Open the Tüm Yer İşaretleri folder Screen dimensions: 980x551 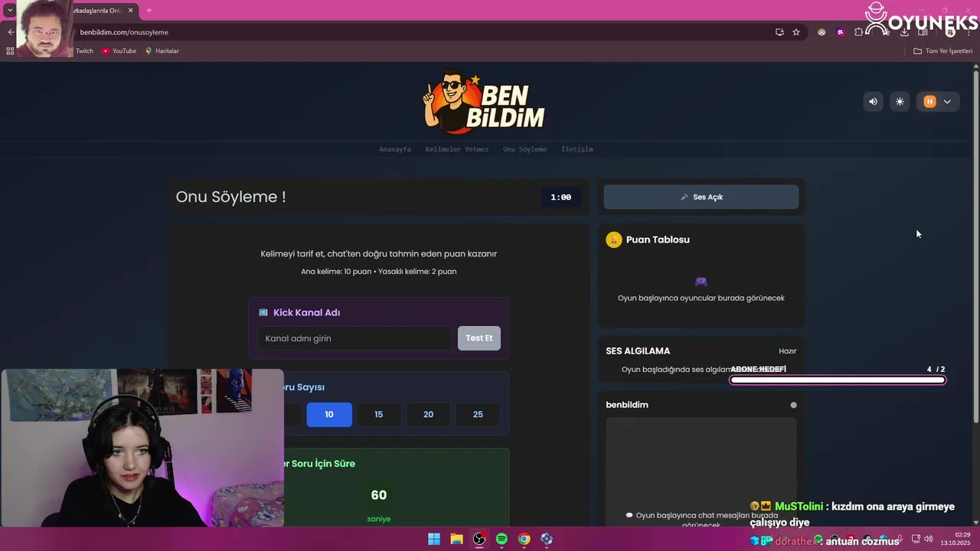point(942,51)
